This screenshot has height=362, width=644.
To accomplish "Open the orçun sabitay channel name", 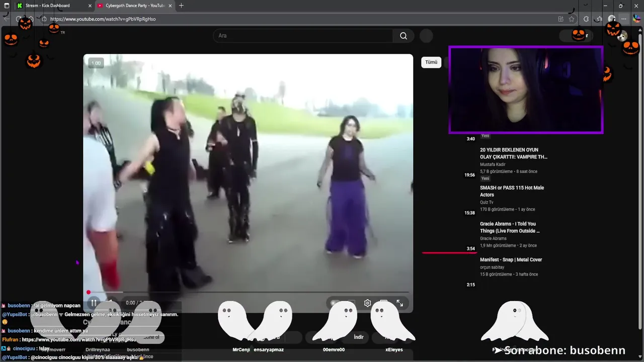I will click(x=492, y=267).
